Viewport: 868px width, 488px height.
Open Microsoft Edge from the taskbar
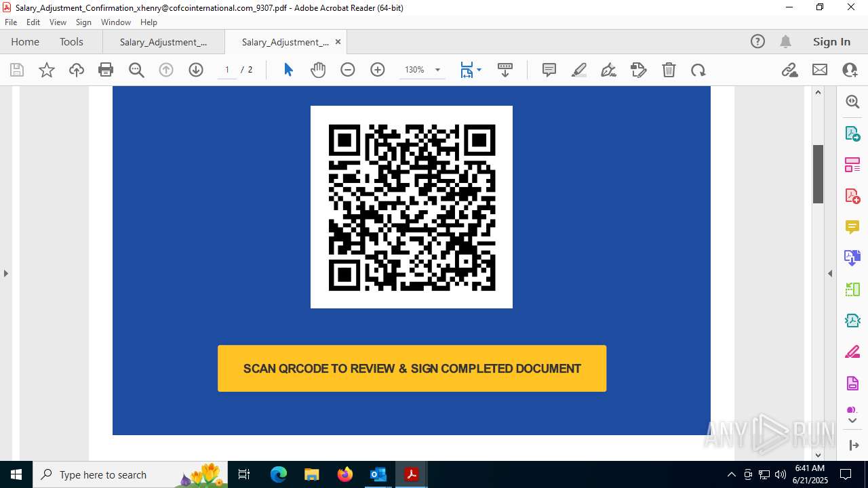point(279,474)
